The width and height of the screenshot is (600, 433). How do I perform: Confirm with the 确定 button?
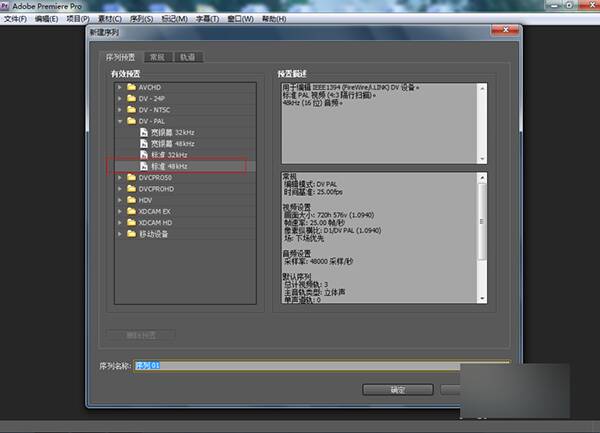pos(398,390)
